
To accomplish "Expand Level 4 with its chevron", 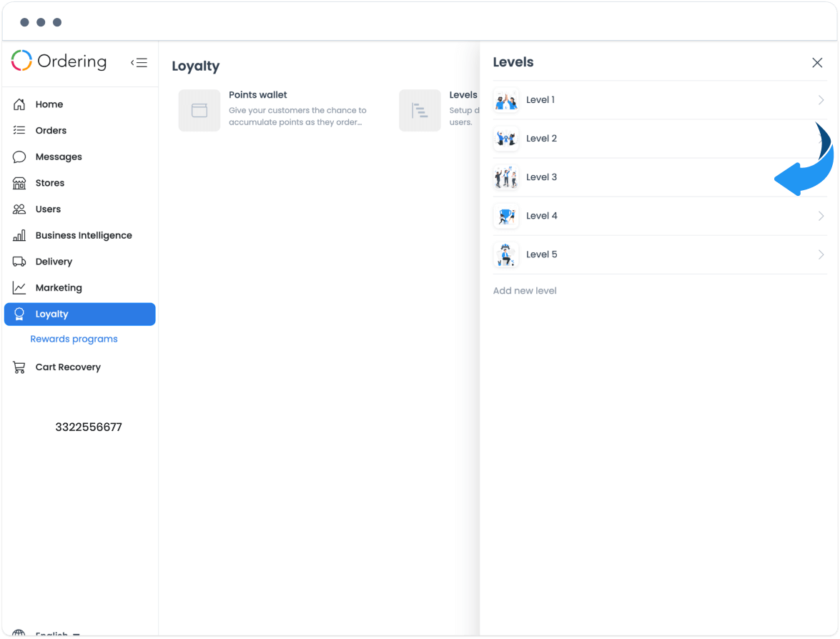I will pos(821,216).
